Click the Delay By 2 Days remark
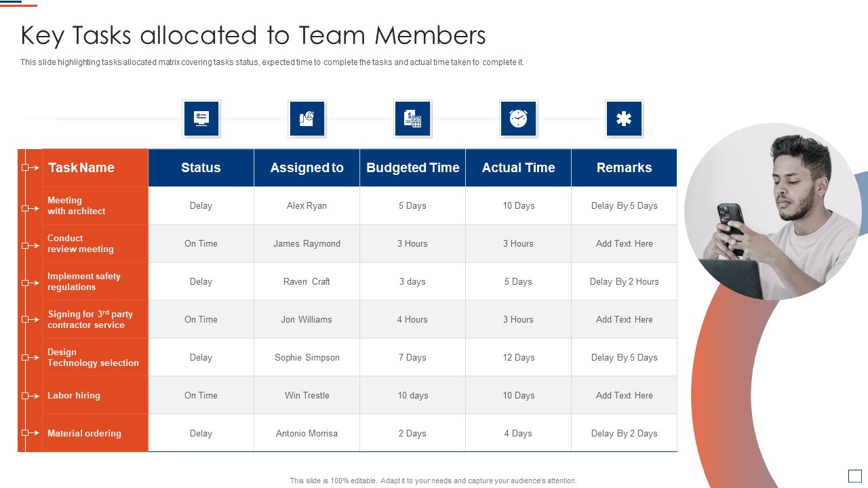 tap(625, 433)
